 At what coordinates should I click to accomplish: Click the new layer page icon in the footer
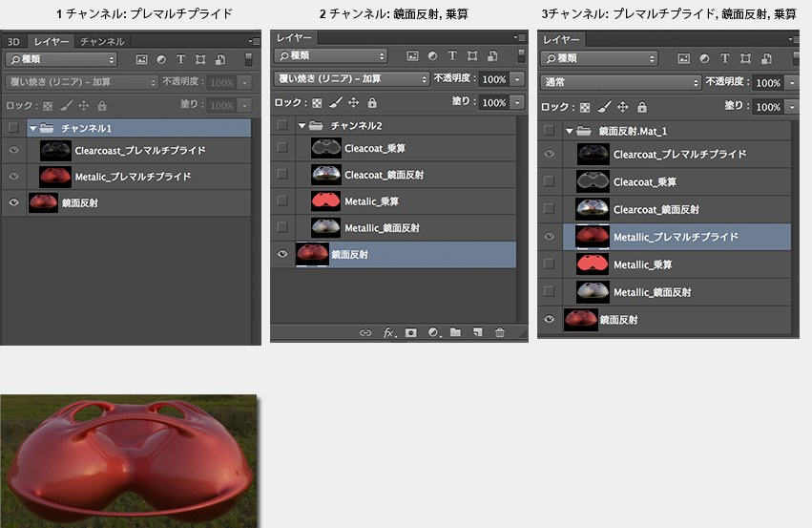477,332
